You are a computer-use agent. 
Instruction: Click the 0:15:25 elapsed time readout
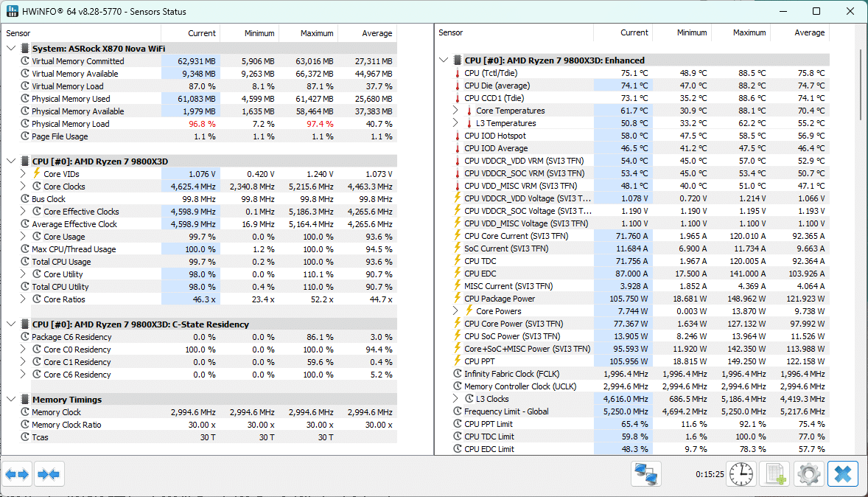(x=710, y=474)
